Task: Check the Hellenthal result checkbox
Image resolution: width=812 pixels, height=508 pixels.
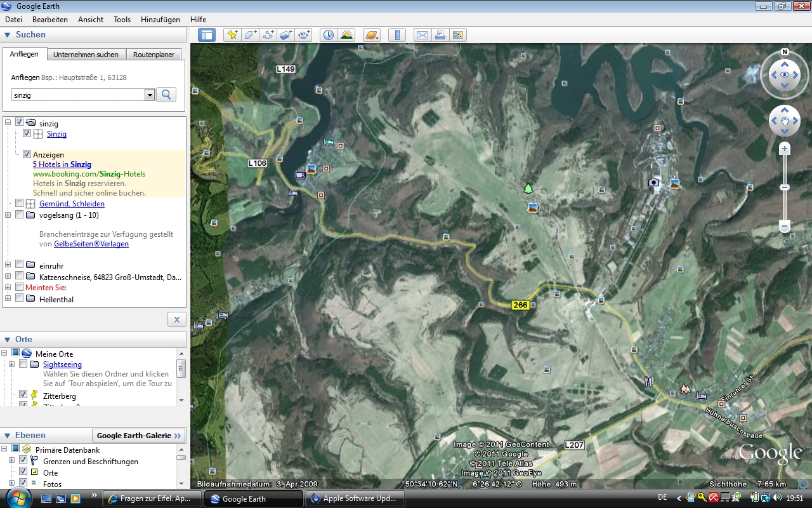Action: coord(20,298)
